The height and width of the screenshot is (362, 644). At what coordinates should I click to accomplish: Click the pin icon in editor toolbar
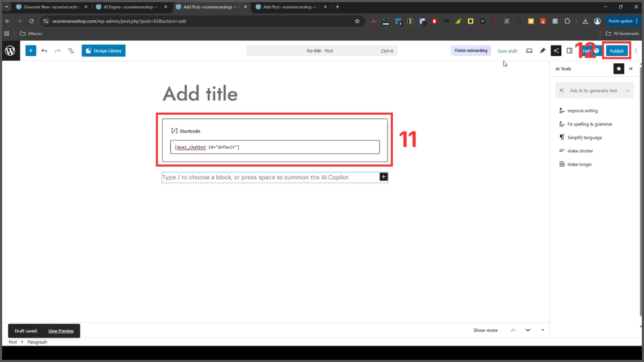543,51
